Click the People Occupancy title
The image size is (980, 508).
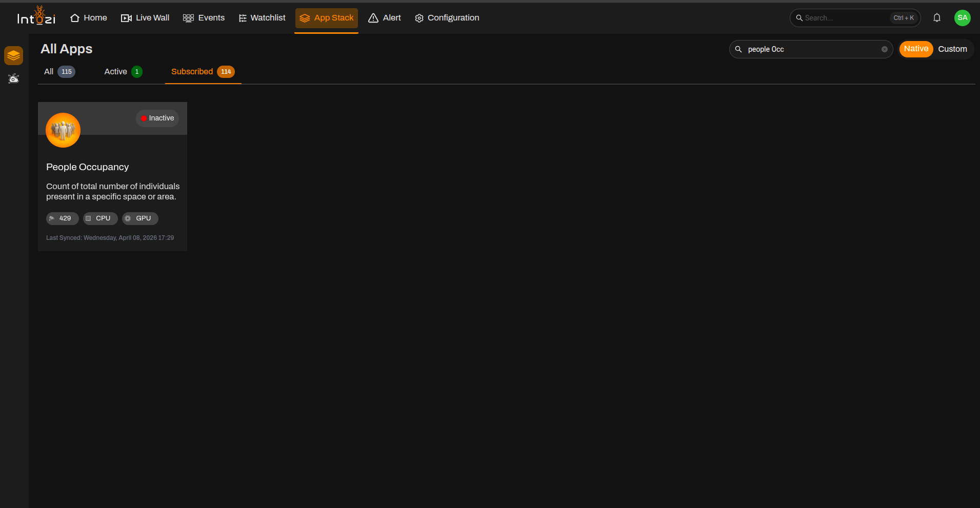pos(87,167)
